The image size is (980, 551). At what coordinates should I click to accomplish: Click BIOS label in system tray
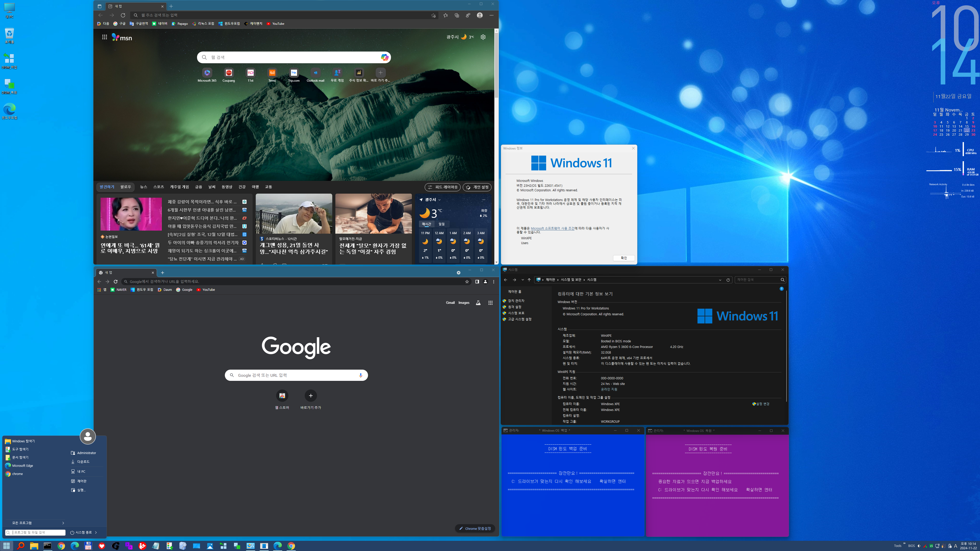tap(912, 546)
